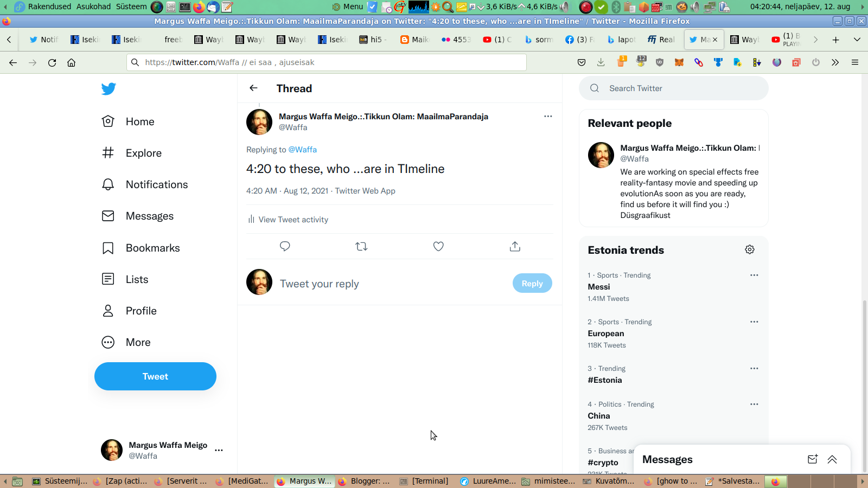Open Messages in the sidebar

pos(138,216)
